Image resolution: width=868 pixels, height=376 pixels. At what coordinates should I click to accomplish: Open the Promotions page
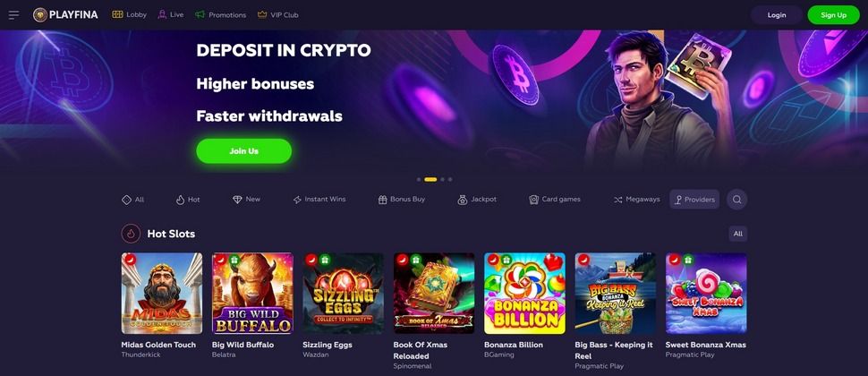pos(220,15)
